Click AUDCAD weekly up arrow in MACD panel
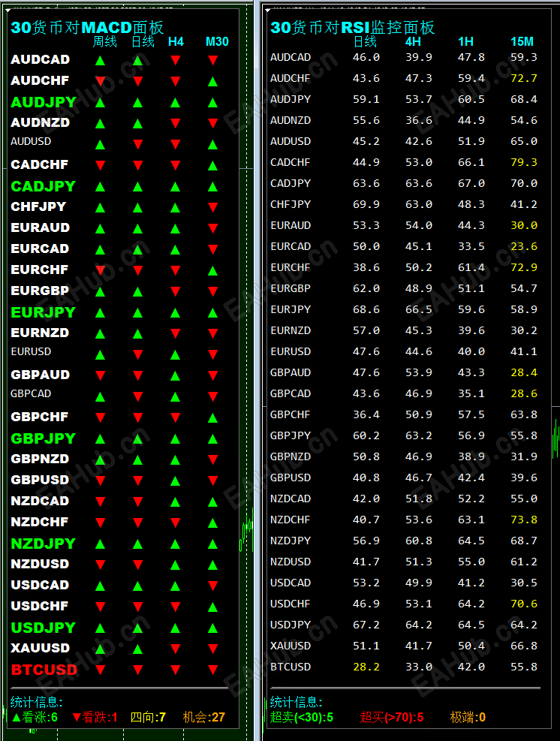The width and height of the screenshot is (560, 741). [100, 61]
